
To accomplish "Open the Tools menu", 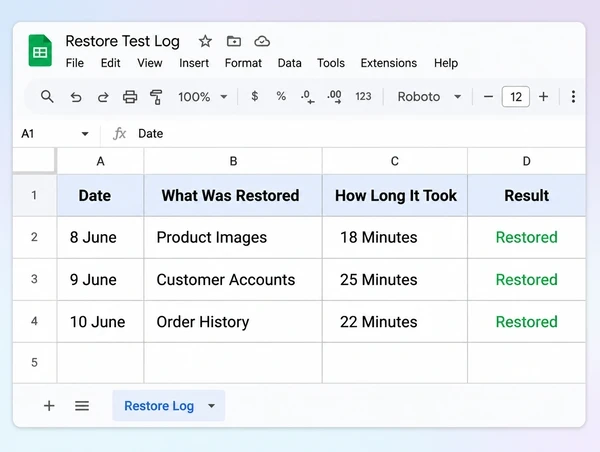I will click(x=331, y=63).
